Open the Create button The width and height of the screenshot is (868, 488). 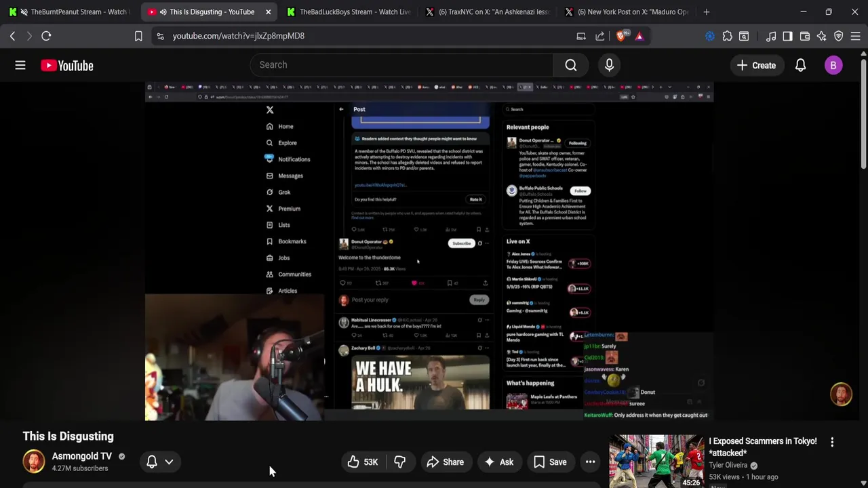coord(756,65)
